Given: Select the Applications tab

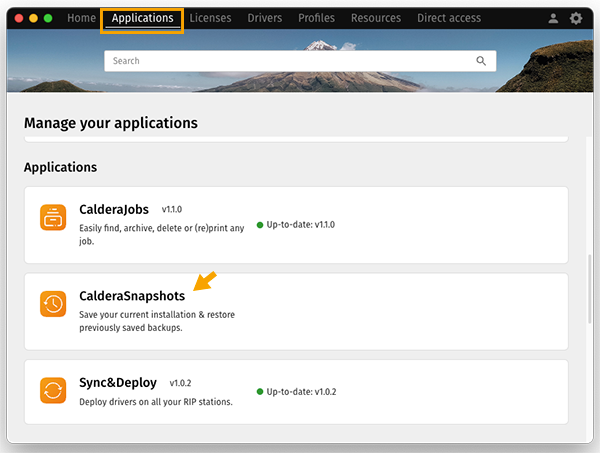Looking at the screenshot, I should 142,18.
